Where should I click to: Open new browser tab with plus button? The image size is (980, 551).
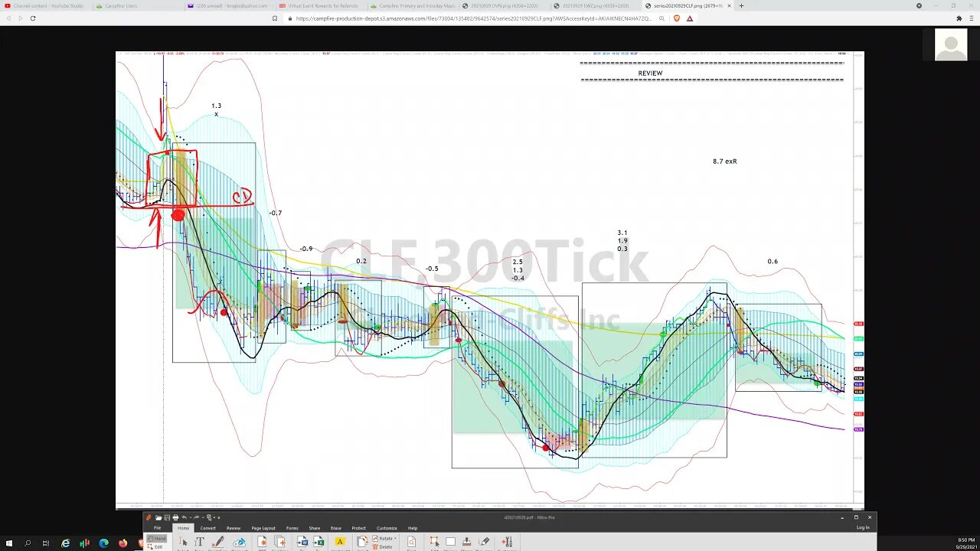741,5
